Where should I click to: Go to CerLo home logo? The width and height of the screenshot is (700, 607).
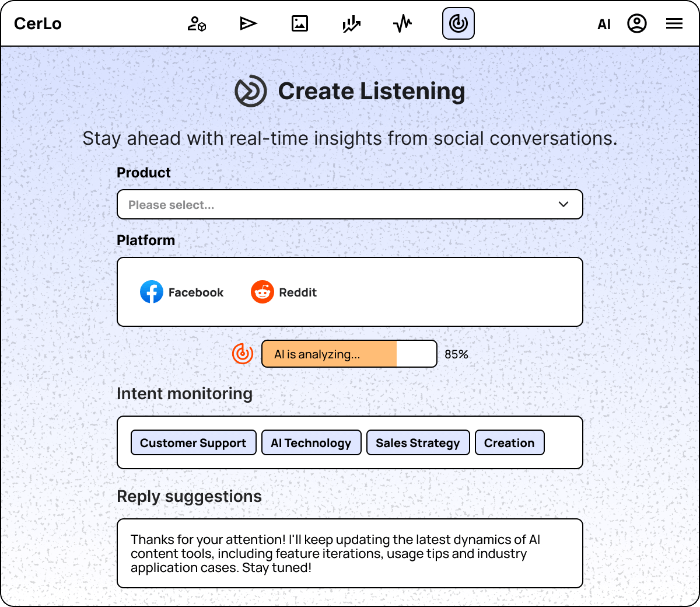(x=38, y=24)
